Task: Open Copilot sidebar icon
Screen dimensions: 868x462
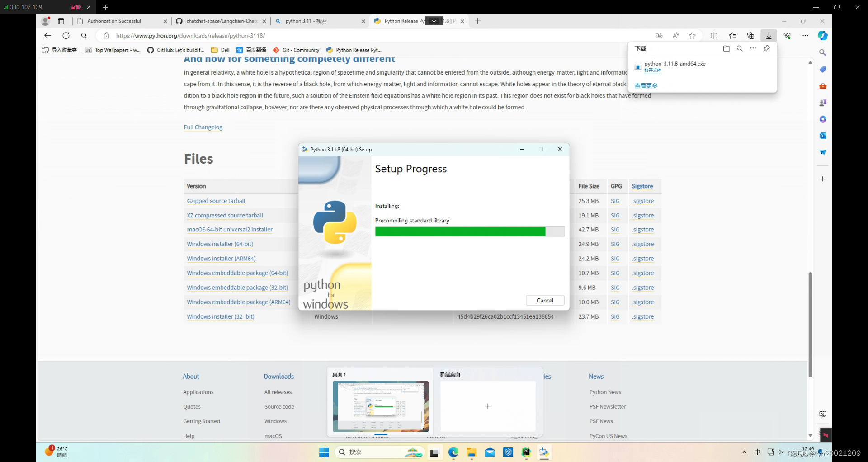Action: 823,36
